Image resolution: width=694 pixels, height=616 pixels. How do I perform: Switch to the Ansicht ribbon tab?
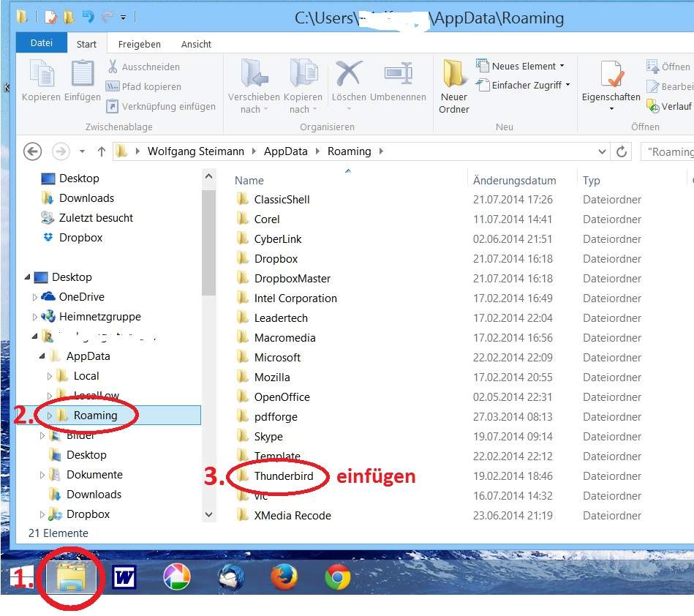(x=195, y=44)
